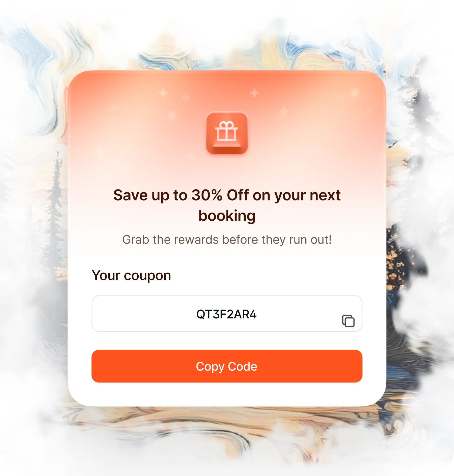Click the 'Your coupon' label

tap(131, 276)
